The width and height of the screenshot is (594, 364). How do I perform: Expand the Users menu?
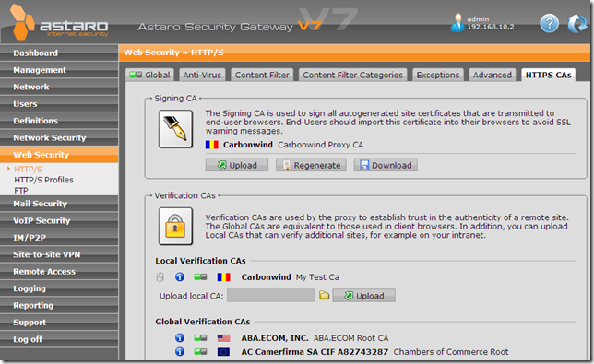pyautogui.click(x=59, y=104)
